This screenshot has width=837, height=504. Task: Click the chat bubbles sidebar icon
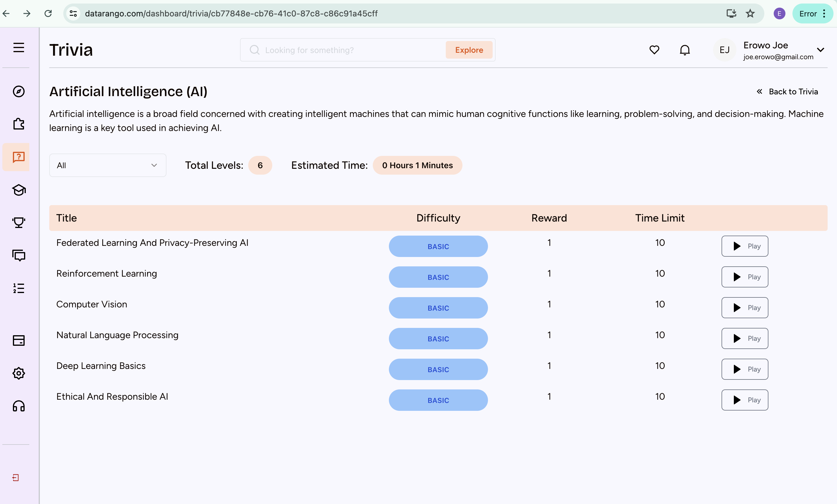coord(19,256)
